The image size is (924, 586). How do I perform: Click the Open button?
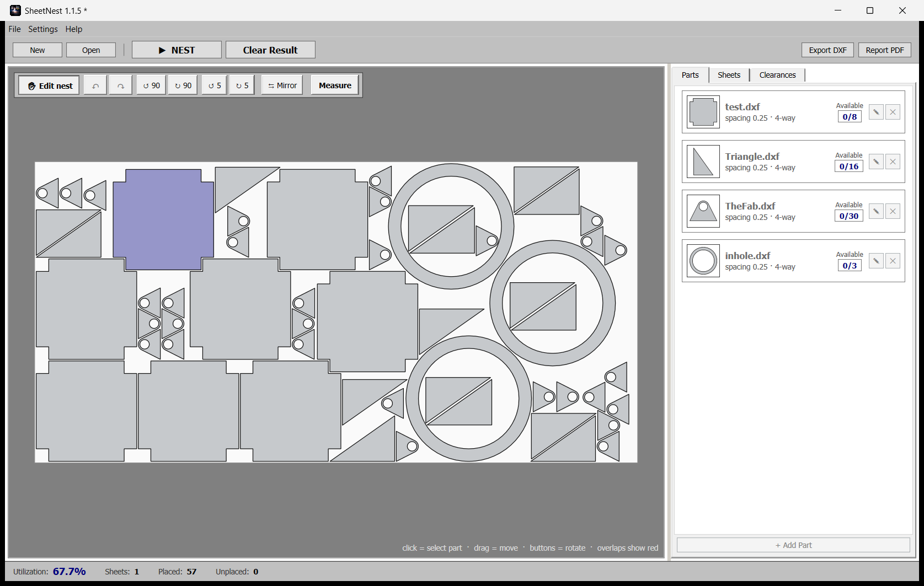click(x=91, y=50)
